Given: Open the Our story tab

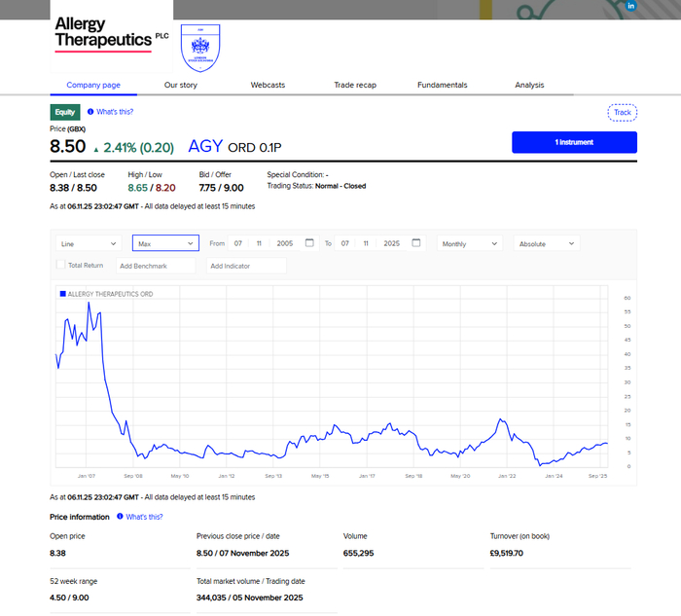Looking at the screenshot, I should (x=181, y=85).
